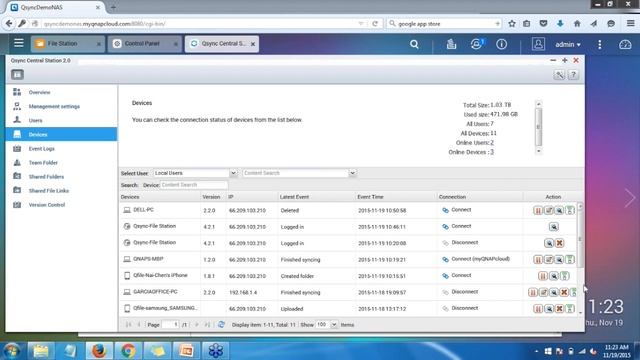The width and height of the screenshot is (640, 360).
Task: Edit GARCIAOFFICE-PC settings icon
Action: 543,293
